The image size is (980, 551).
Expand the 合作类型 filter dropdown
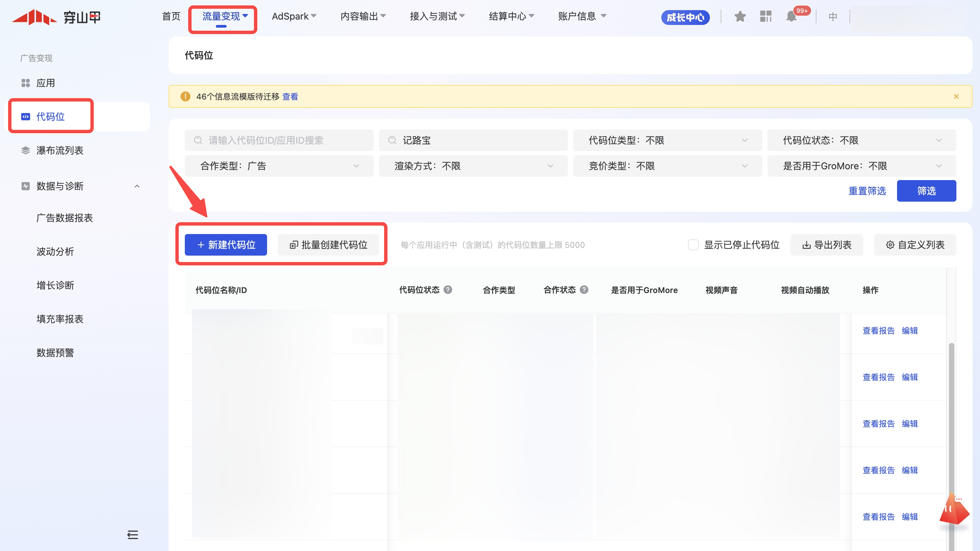tap(279, 166)
